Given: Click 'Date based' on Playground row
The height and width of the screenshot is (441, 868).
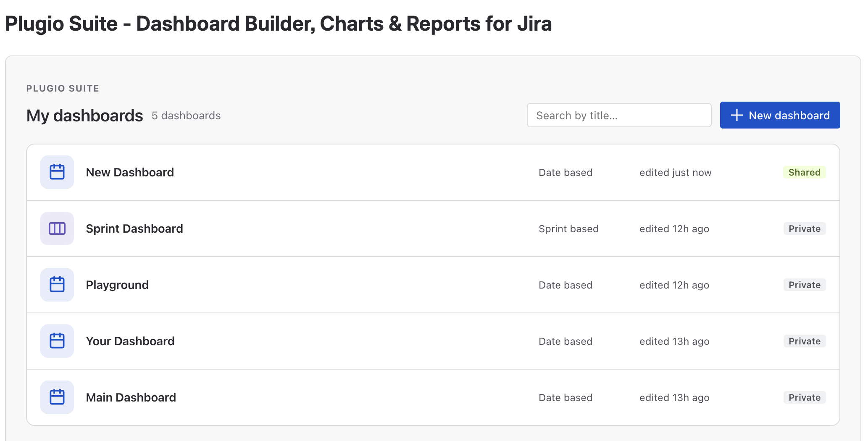Looking at the screenshot, I should (x=566, y=285).
